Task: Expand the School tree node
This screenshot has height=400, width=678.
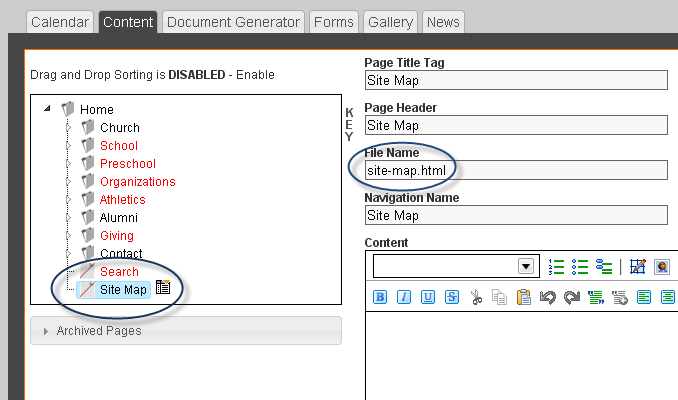Action: [68, 146]
